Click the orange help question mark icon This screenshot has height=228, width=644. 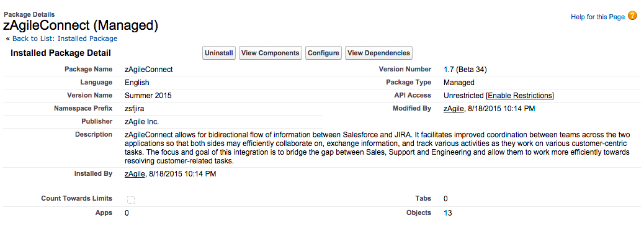632,16
